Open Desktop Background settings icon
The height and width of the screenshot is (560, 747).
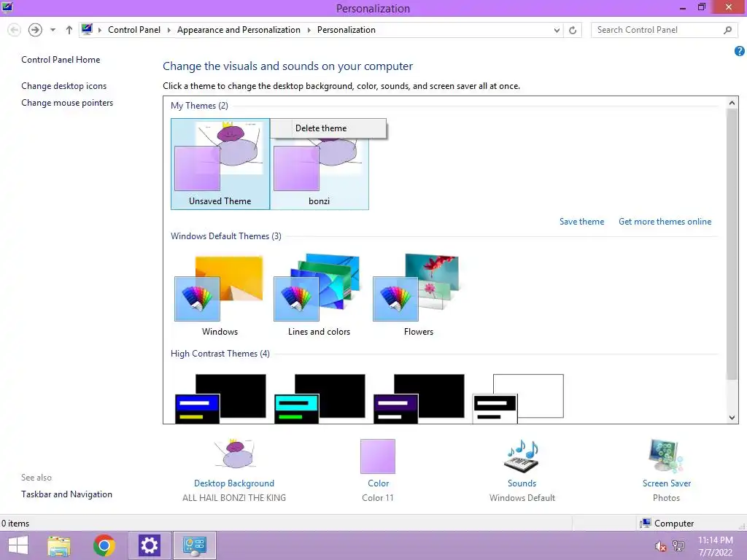(x=234, y=454)
